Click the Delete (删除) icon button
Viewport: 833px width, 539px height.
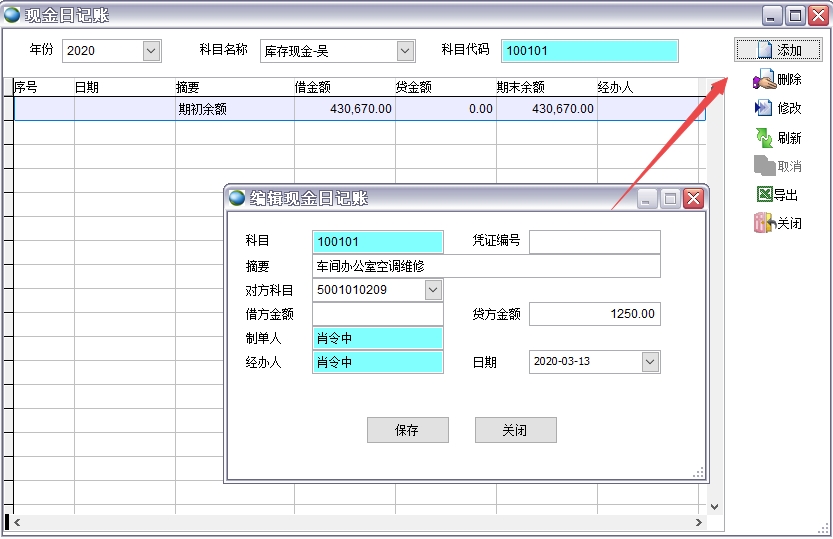click(x=777, y=80)
